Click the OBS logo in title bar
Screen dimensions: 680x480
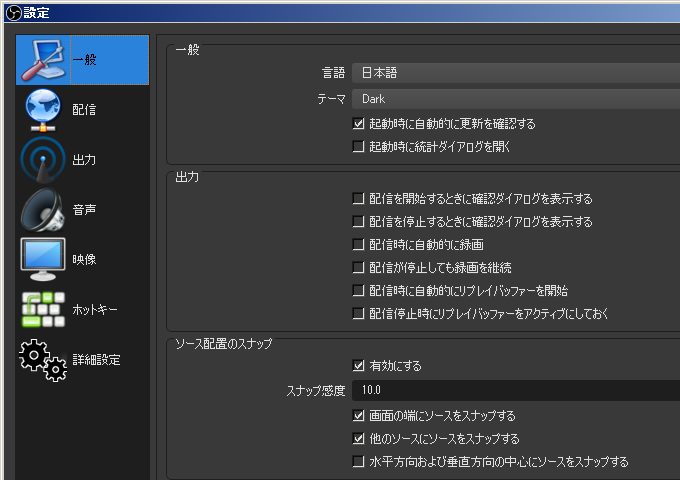[11, 12]
